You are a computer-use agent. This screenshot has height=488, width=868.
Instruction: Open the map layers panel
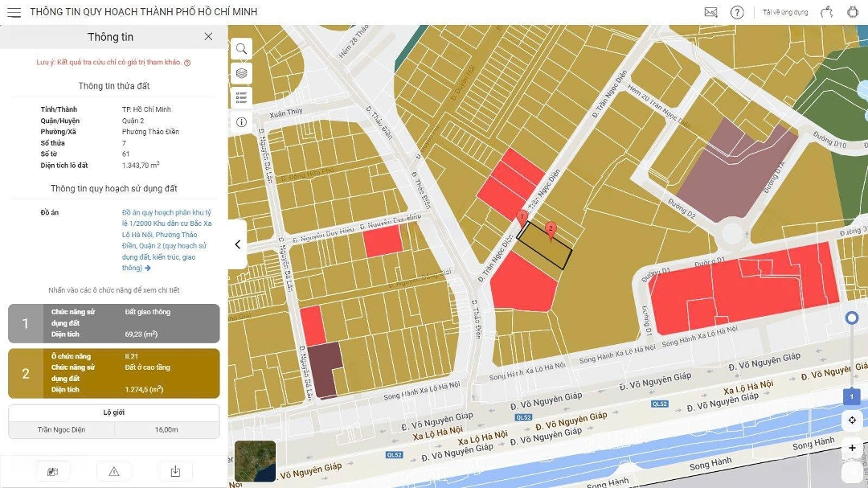(x=241, y=74)
